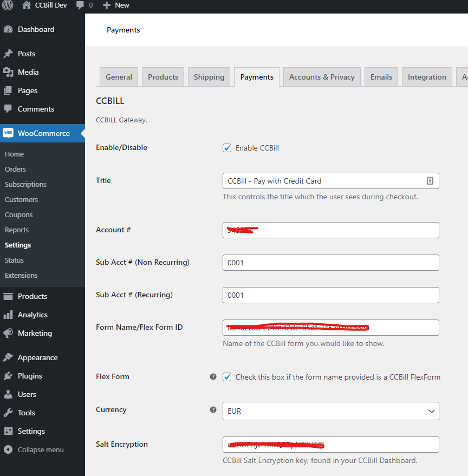Image resolution: width=468 pixels, height=476 pixels.
Task: Open the Reports submenu link
Action: [x=17, y=230]
